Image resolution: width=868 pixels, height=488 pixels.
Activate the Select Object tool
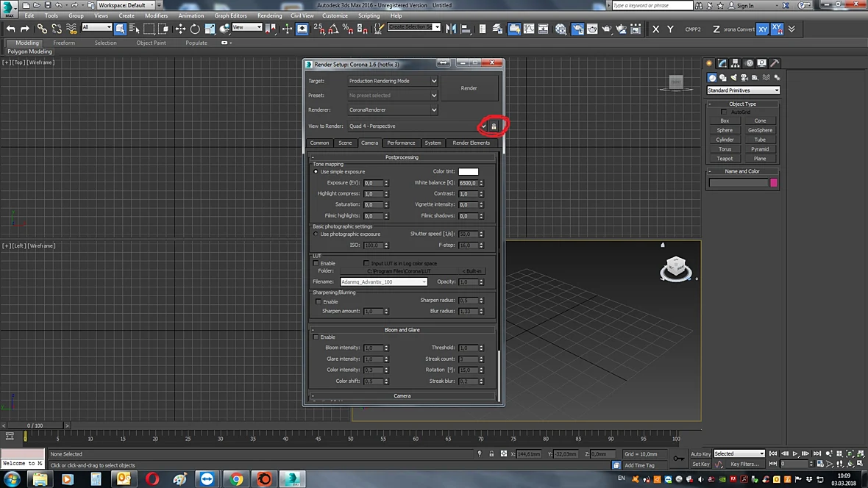pyautogui.click(x=120, y=29)
